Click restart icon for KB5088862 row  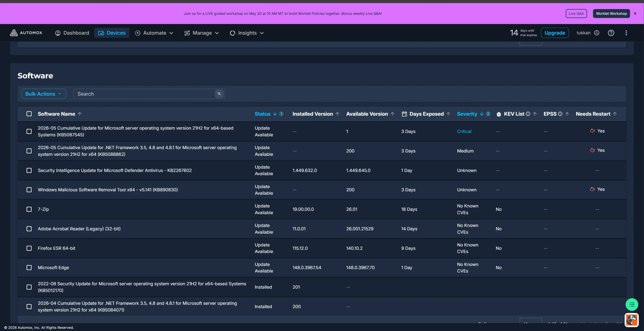click(x=592, y=150)
